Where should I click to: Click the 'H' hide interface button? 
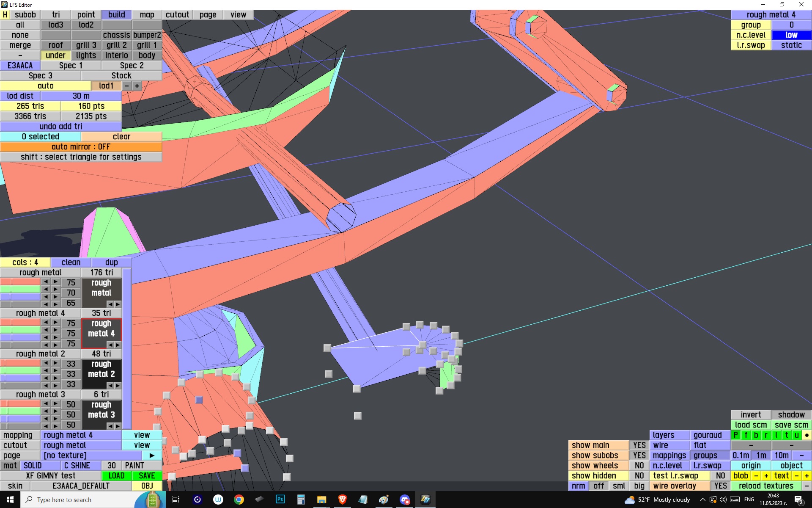pyautogui.click(x=5, y=15)
